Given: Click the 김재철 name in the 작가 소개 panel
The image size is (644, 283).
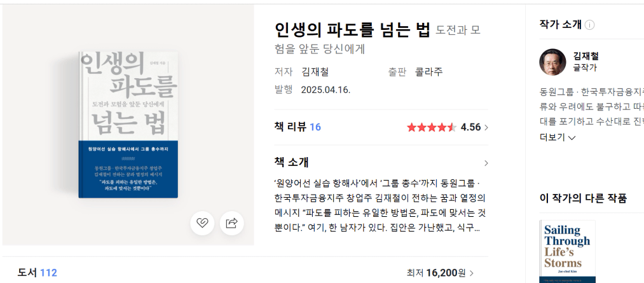Looking at the screenshot, I should tap(586, 56).
